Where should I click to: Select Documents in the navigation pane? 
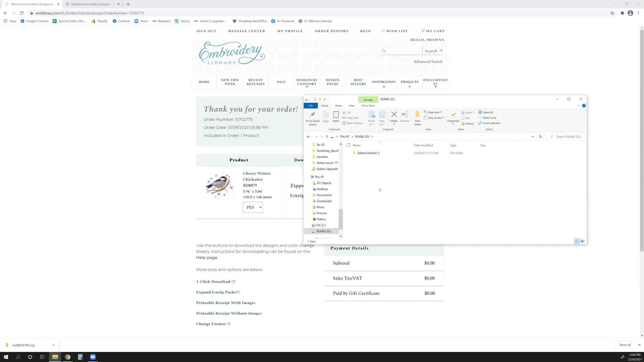coord(324,195)
